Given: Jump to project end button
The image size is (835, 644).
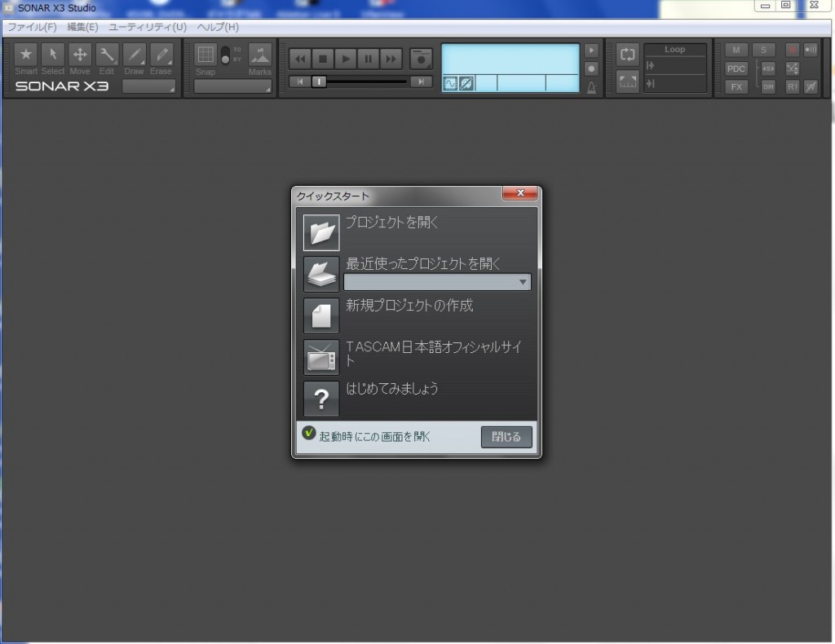Looking at the screenshot, I should tap(422, 82).
